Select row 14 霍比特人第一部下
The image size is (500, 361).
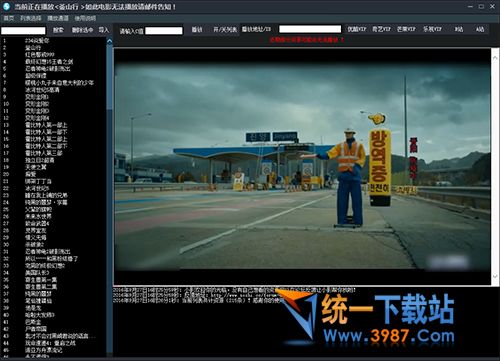[53, 132]
